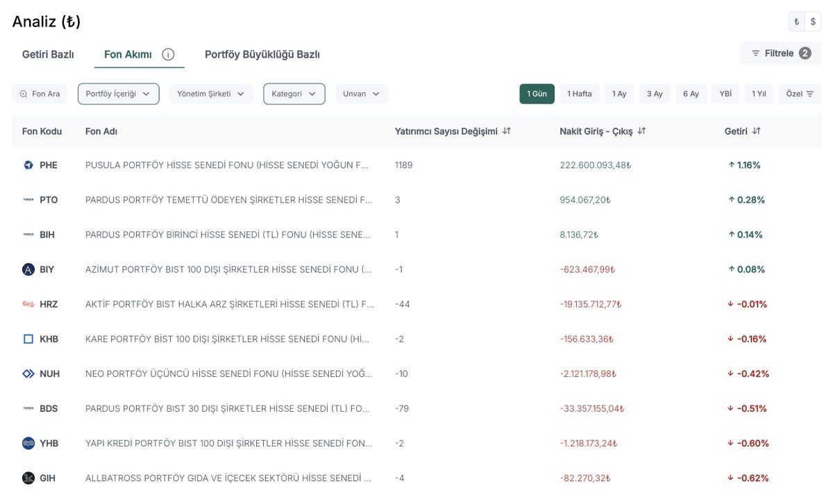Open the Özel custom range dropdown
Viewport: 833px width, 504px height.
800,94
